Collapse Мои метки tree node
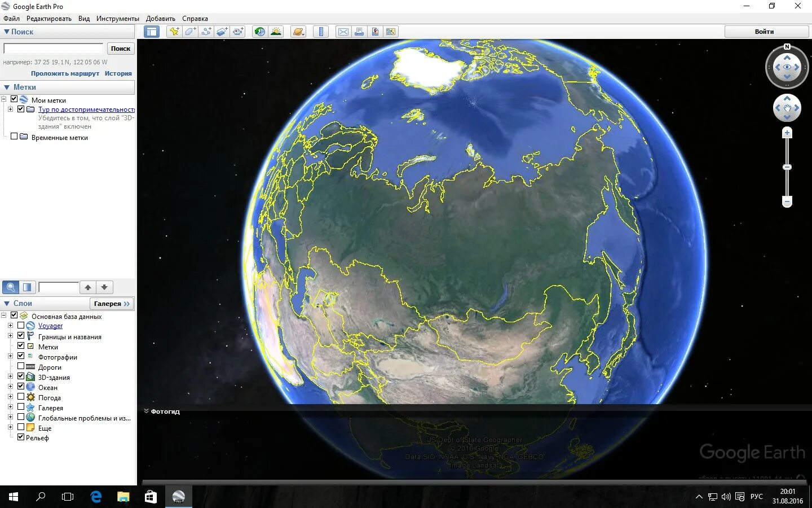This screenshot has width=812, height=508. 4,99
